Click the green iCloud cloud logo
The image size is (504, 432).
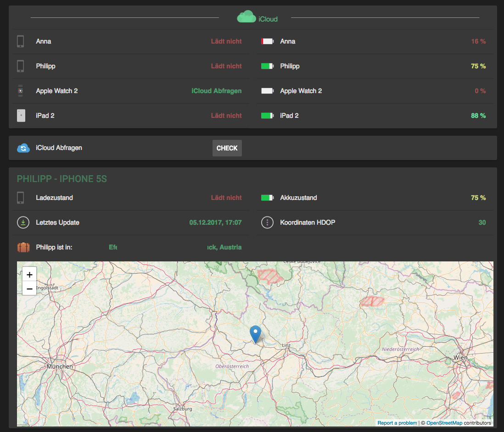(246, 17)
